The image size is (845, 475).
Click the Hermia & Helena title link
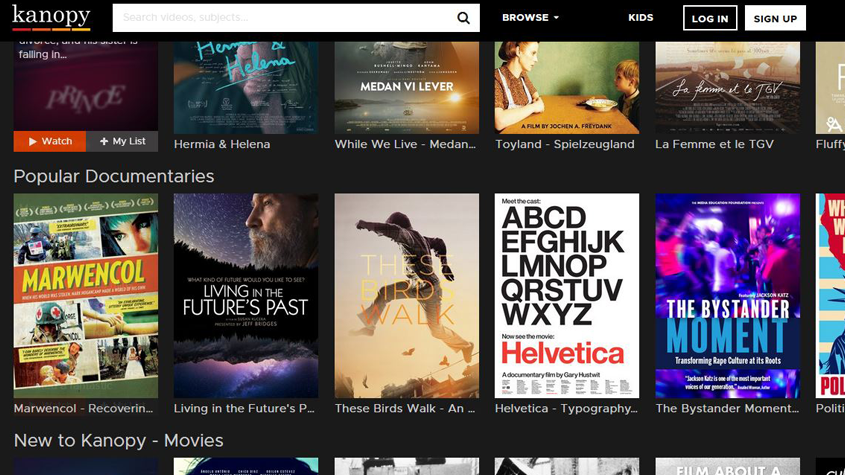click(222, 144)
